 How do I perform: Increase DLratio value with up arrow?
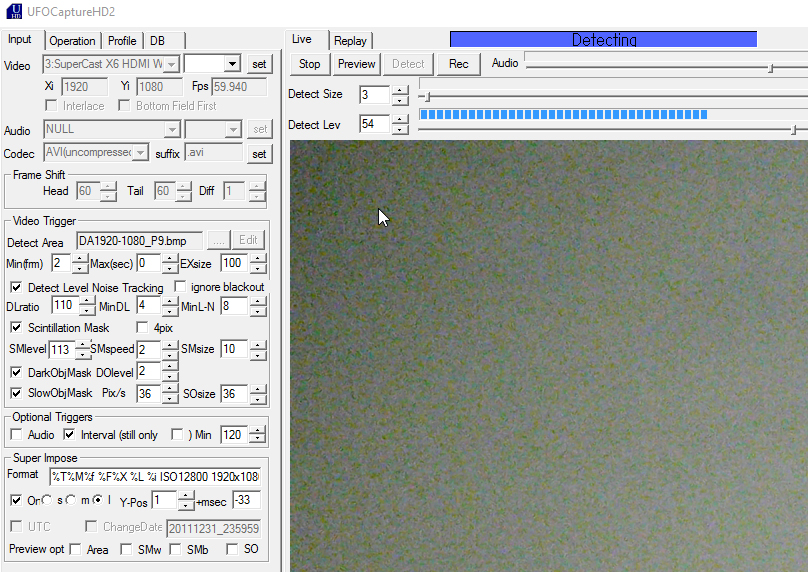click(x=87, y=301)
